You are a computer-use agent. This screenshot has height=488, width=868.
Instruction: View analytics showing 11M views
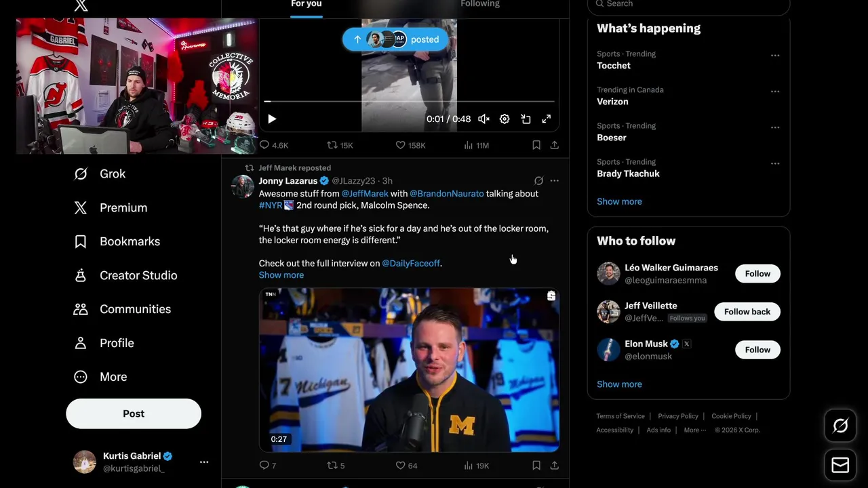coord(476,145)
